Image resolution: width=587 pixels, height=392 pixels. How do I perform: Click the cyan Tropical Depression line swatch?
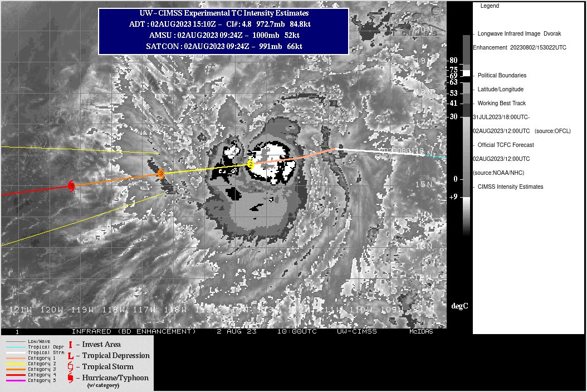click(x=14, y=347)
